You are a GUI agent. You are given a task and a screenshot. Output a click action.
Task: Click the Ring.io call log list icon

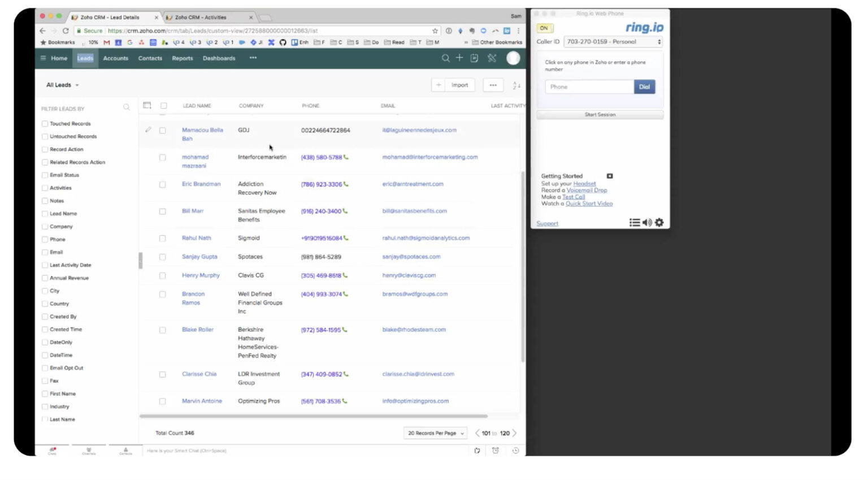coord(635,222)
